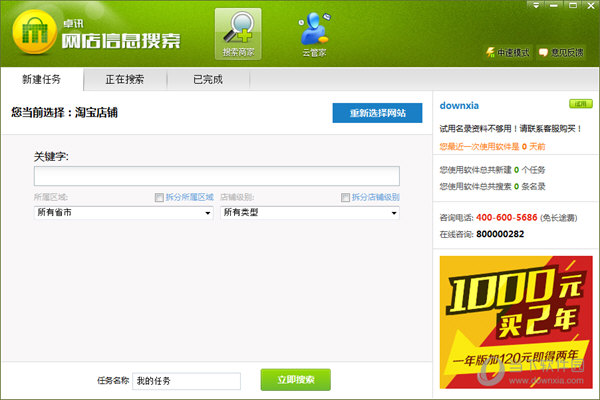Viewport: 600px width, 400px height.
Task: Expand the 所有省市 region dropdown
Action: point(123,212)
